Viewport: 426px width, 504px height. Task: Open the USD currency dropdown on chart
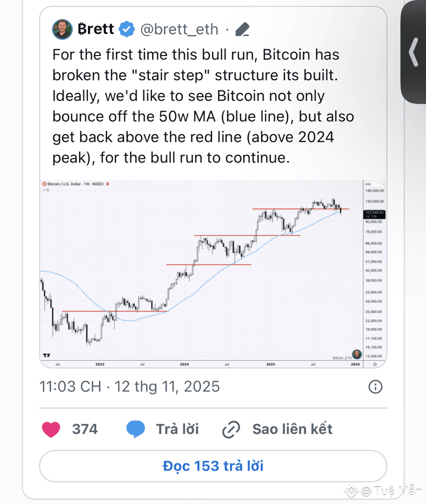tap(375, 184)
